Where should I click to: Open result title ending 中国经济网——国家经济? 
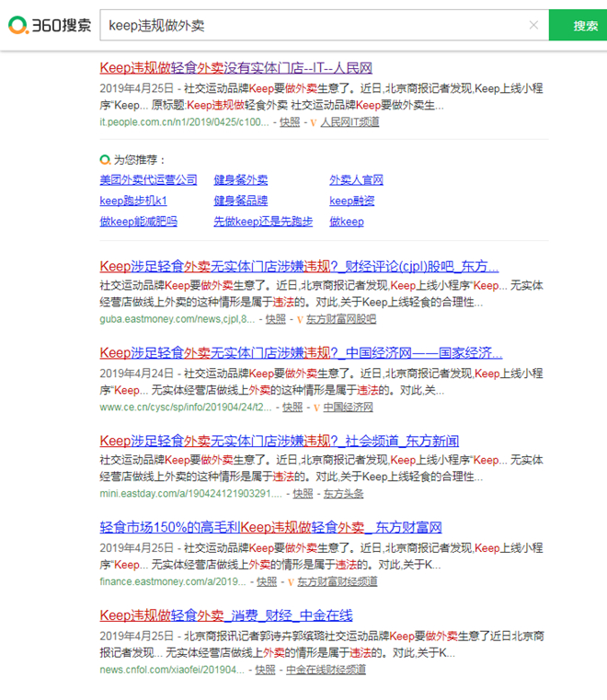coord(301,353)
